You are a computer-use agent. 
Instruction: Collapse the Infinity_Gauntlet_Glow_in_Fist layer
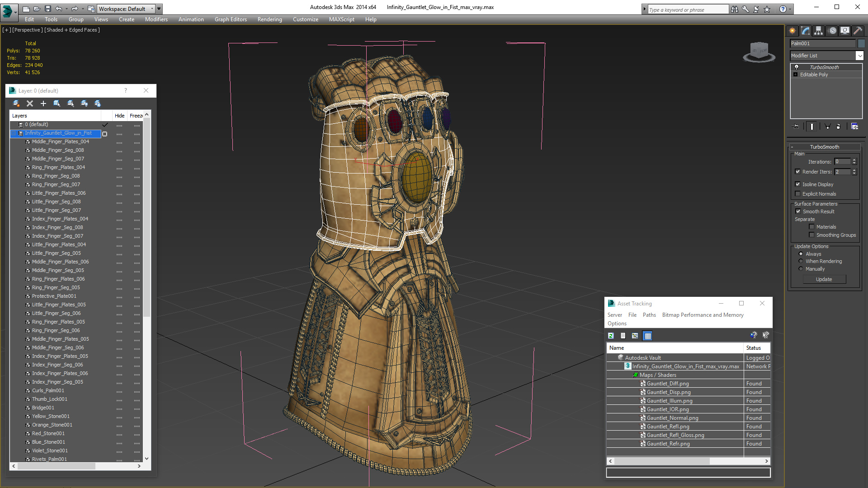tap(14, 133)
